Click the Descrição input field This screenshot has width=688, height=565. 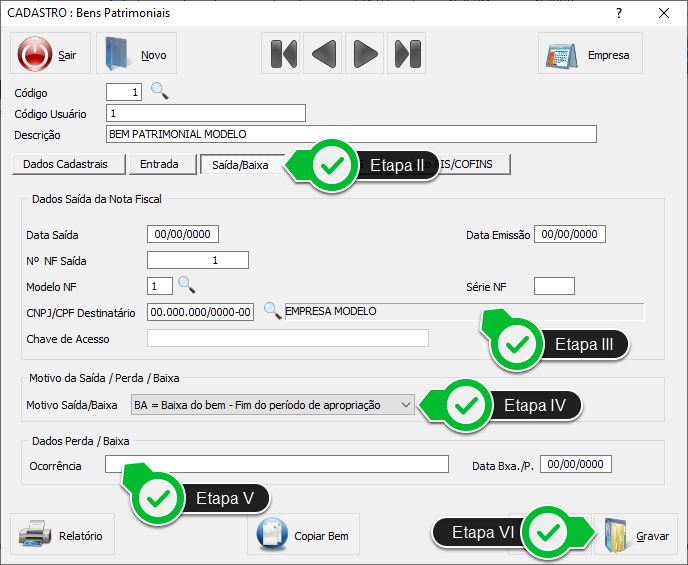tap(350, 134)
